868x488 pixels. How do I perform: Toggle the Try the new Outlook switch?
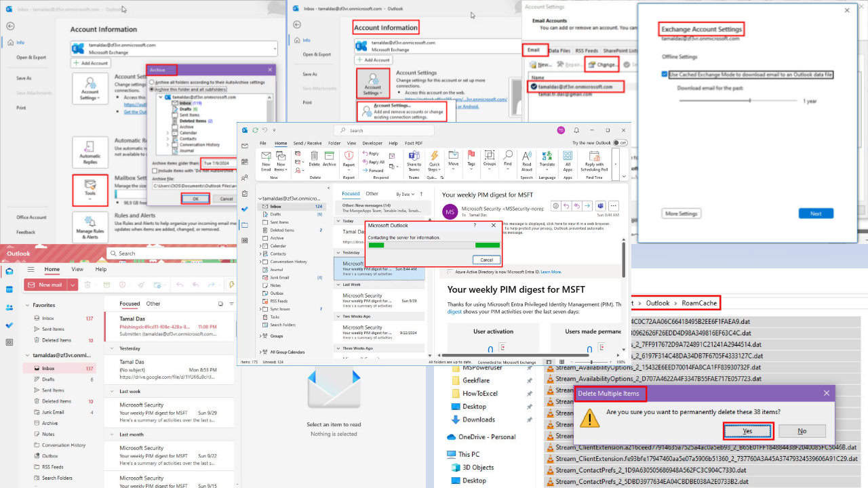[x=620, y=142]
